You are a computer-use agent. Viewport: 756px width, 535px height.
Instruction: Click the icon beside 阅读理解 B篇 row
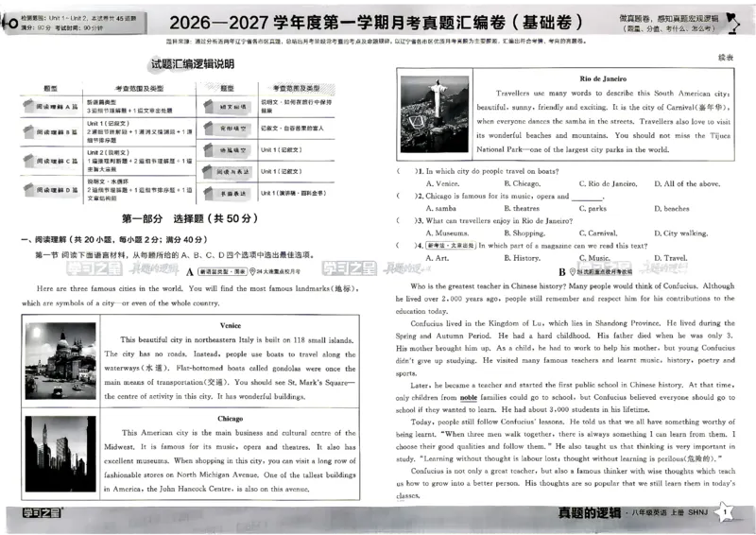pos(29,130)
